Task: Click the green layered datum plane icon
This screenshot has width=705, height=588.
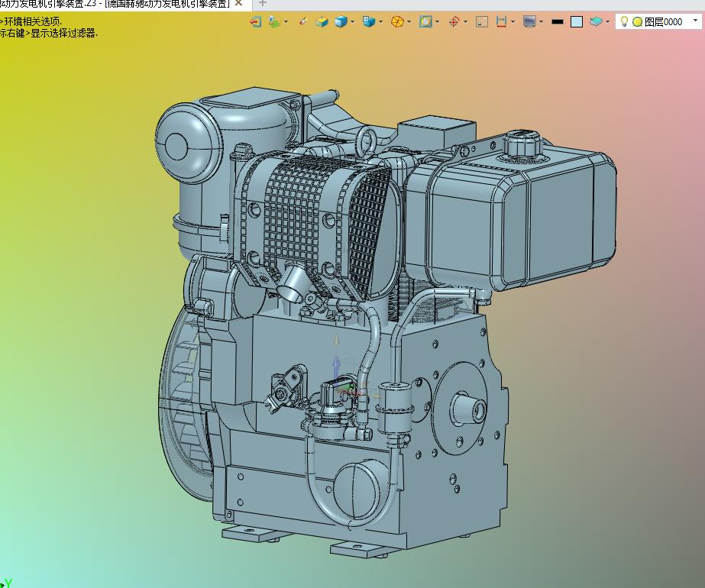Action: tap(274, 22)
